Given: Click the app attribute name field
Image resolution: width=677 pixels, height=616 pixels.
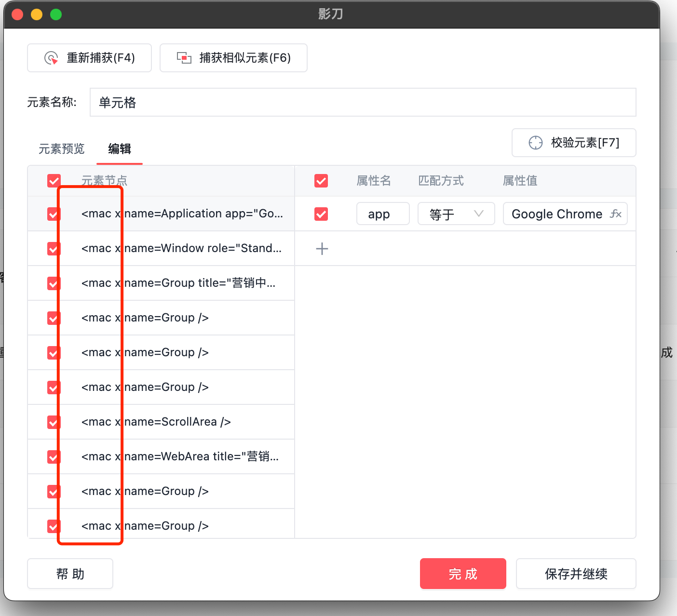Looking at the screenshot, I should point(383,214).
